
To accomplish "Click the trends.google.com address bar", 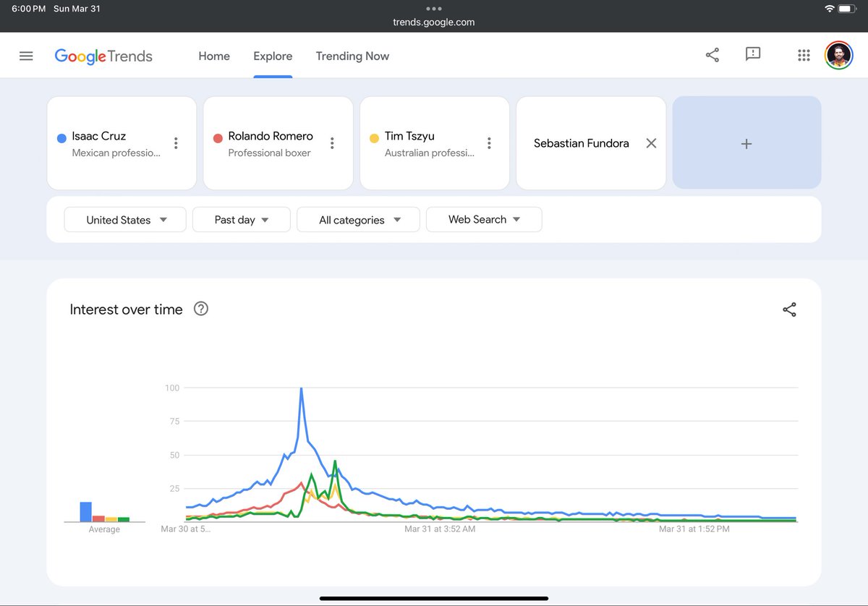I will (x=434, y=22).
